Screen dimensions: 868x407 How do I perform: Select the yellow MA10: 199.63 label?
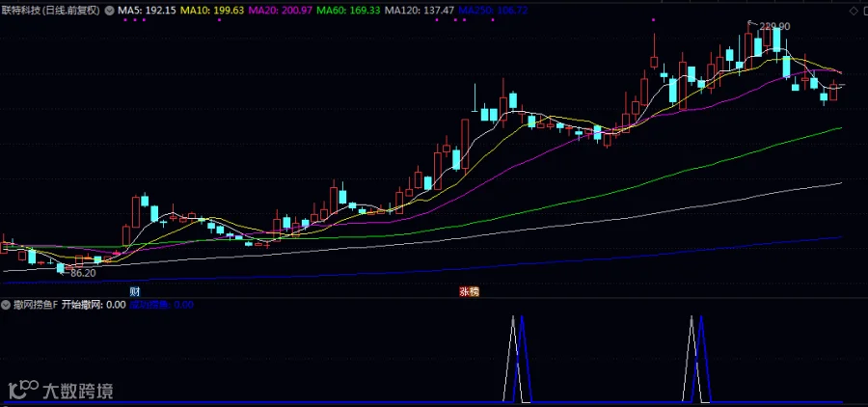[x=212, y=10]
